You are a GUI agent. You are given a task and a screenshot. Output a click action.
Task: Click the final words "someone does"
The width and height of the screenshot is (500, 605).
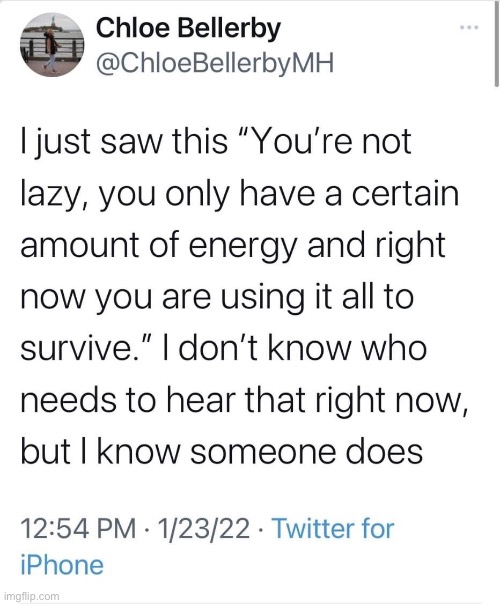[306, 452]
